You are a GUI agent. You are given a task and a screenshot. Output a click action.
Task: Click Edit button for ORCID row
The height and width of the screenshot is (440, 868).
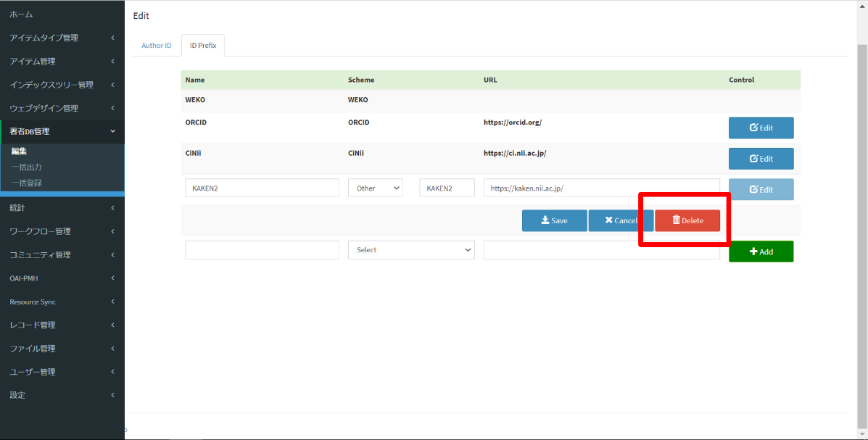[x=761, y=128]
